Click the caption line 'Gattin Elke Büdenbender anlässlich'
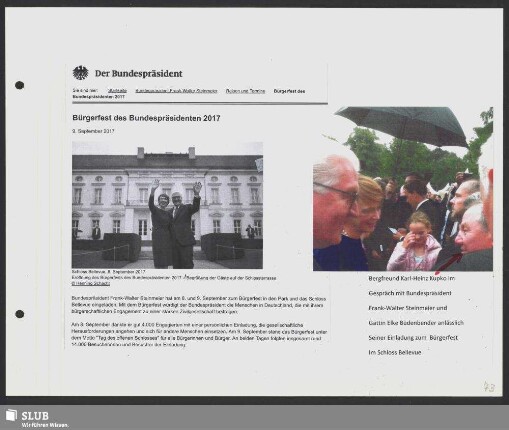The image size is (509, 430). (x=416, y=323)
